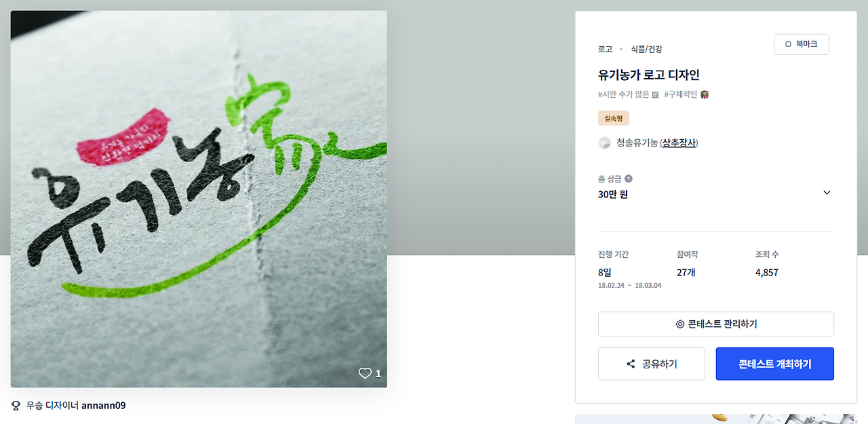Click the 30만 원 prize amount
Image resolution: width=868 pixels, height=424 pixels.
(x=613, y=195)
